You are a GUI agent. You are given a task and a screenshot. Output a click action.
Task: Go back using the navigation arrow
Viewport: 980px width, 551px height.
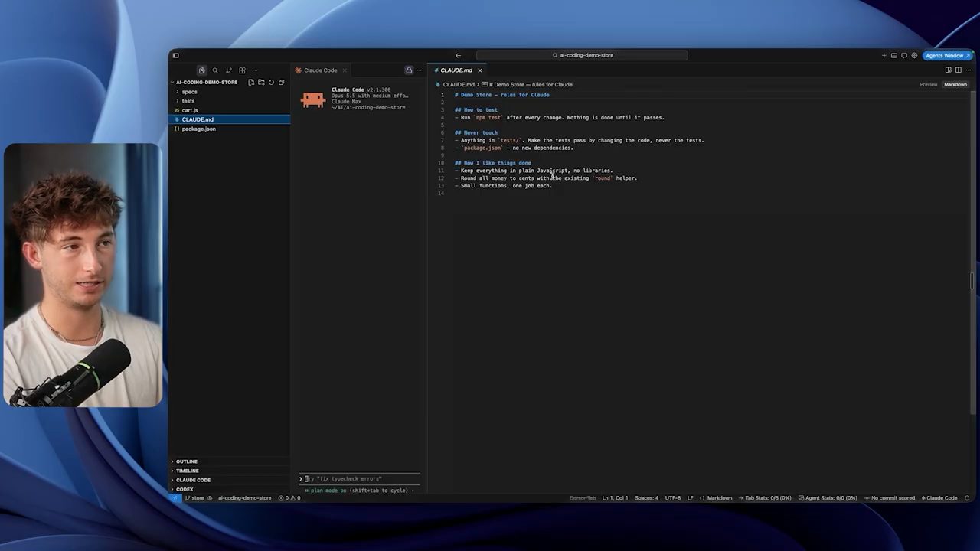pos(458,55)
